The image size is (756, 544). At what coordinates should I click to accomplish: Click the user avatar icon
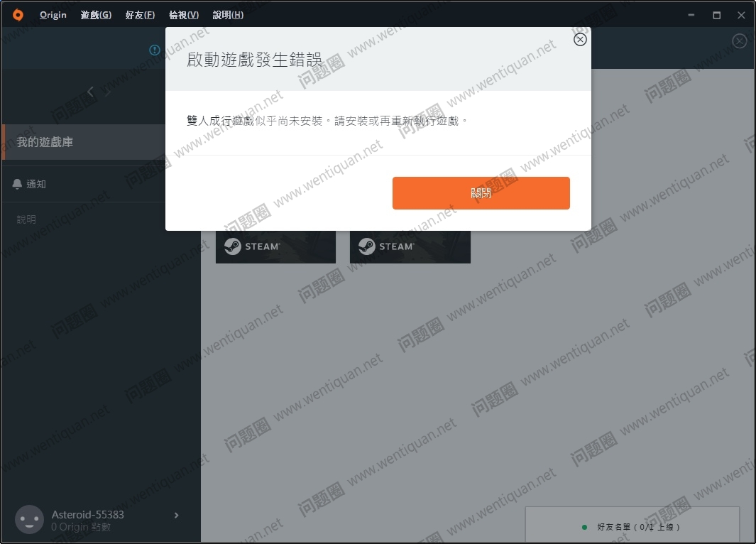point(29,520)
